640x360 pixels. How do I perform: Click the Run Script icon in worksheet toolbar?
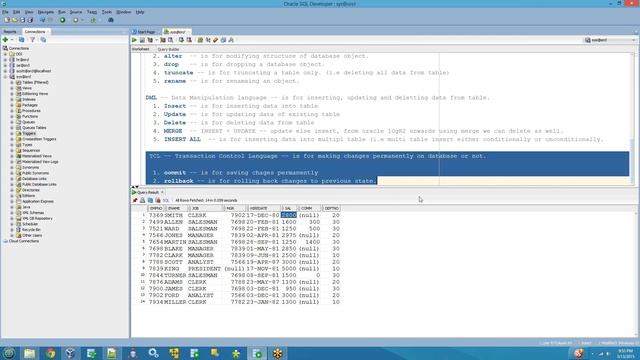click(142, 40)
